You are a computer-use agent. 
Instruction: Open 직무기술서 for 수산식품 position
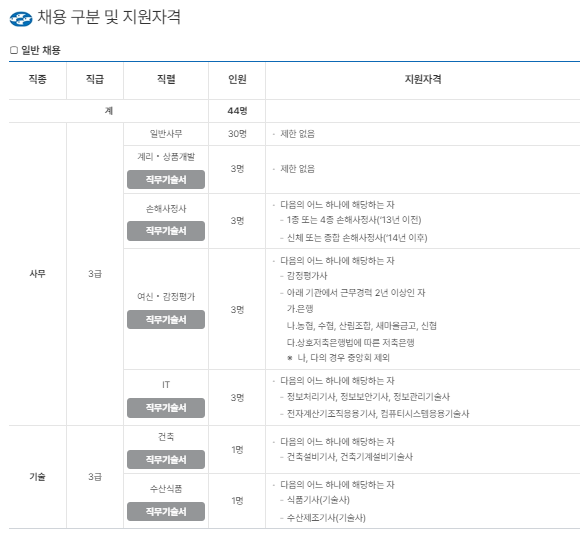pos(166,512)
